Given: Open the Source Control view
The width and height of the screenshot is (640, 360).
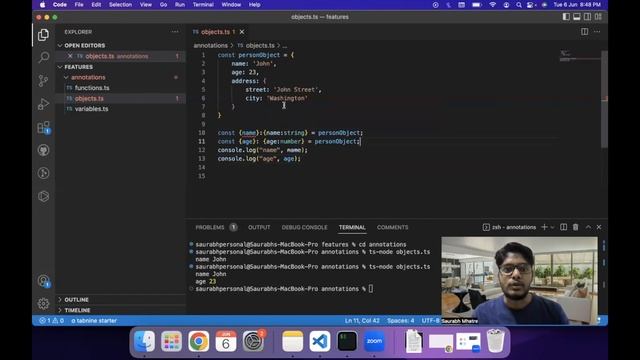Looking at the screenshot, I should click(43, 80).
